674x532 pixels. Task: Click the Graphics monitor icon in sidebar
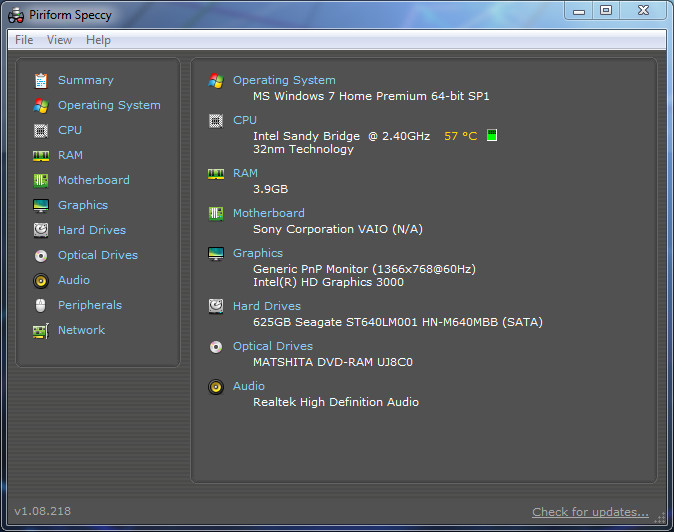tap(41, 205)
